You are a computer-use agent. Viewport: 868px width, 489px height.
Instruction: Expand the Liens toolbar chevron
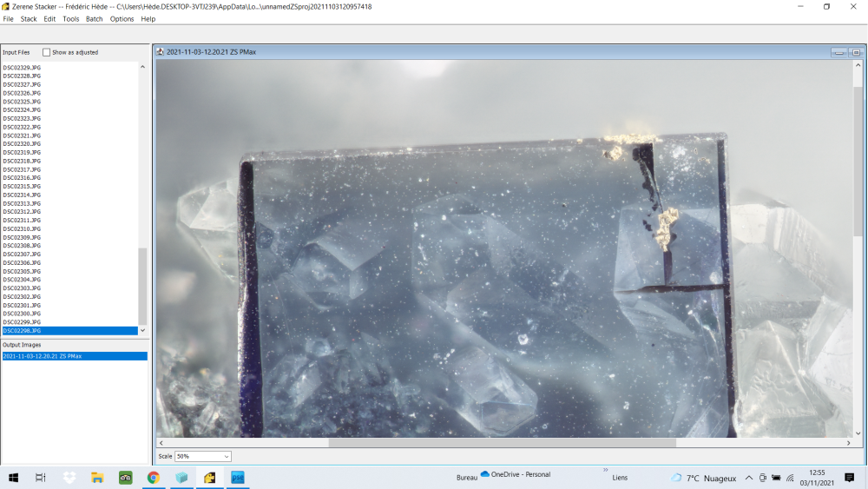coord(606,470)
